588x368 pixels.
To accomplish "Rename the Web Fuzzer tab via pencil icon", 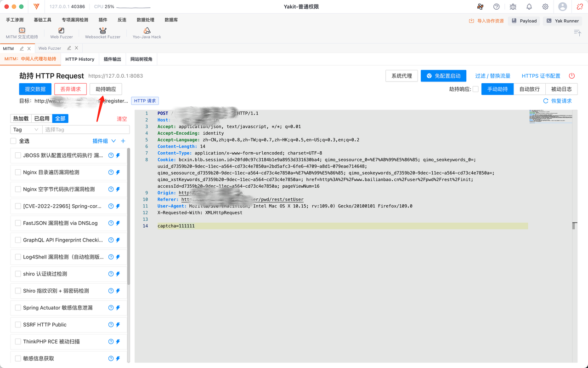I will 69,48.
